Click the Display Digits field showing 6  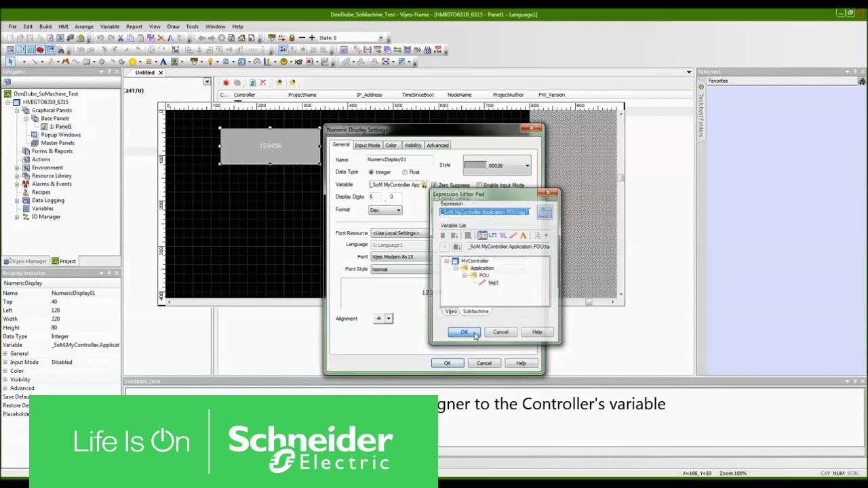tap(375, 197)
